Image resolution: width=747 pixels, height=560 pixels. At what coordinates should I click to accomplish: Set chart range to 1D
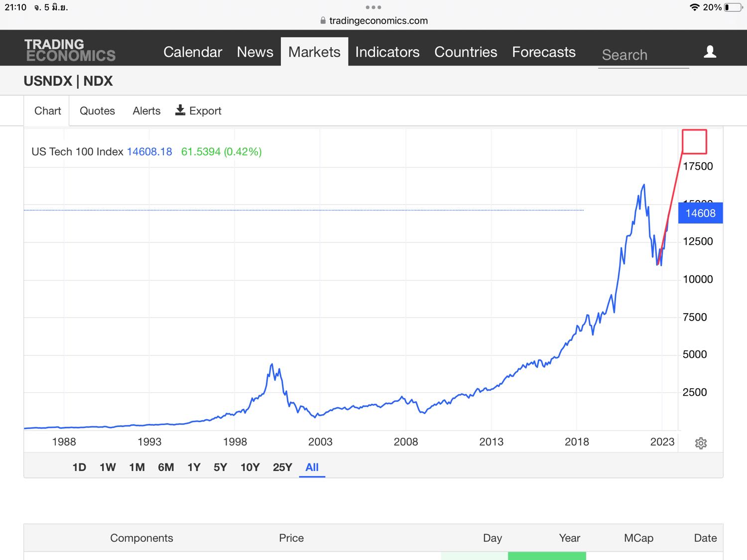[79, 467]
